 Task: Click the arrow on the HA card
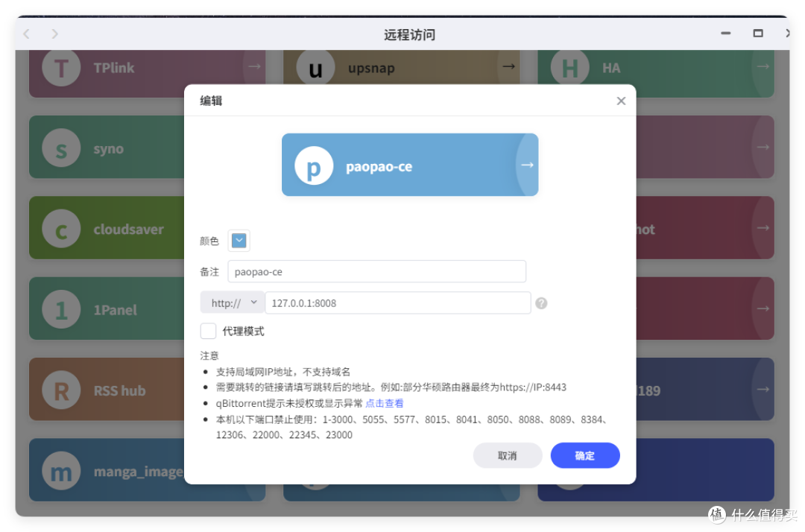(763, 67)
